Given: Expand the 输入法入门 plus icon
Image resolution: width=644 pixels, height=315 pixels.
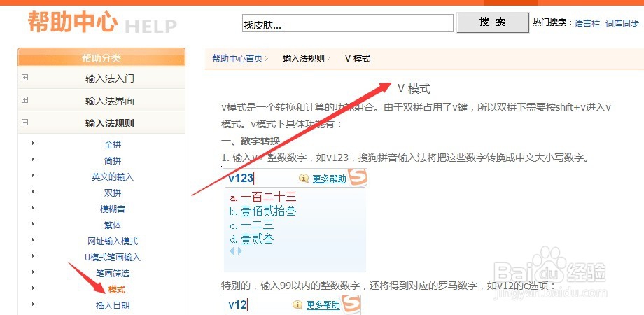Looking at the screenshot, I should (x=25, y=77).
